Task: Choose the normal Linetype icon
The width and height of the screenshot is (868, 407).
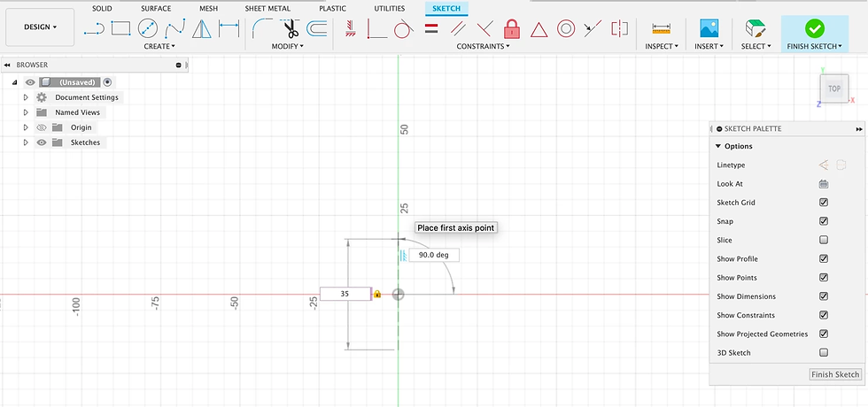Action: (x=824, y=165)
